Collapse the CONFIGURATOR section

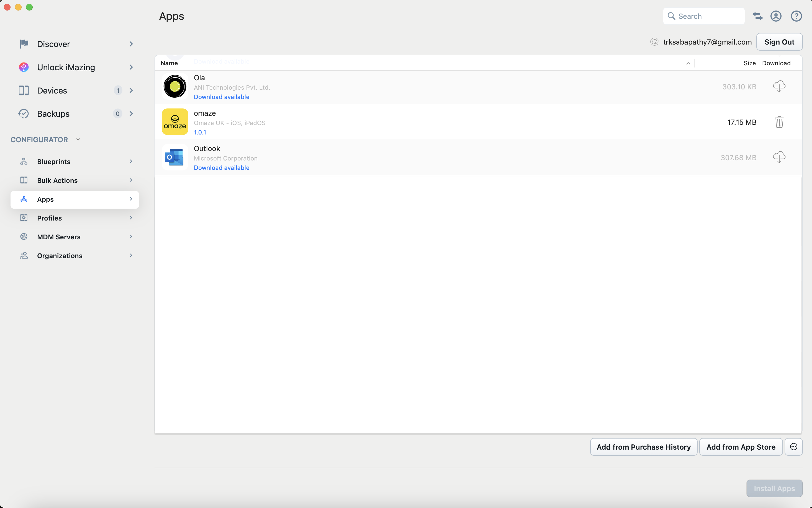pyautogui.click(x=78, y=139)
